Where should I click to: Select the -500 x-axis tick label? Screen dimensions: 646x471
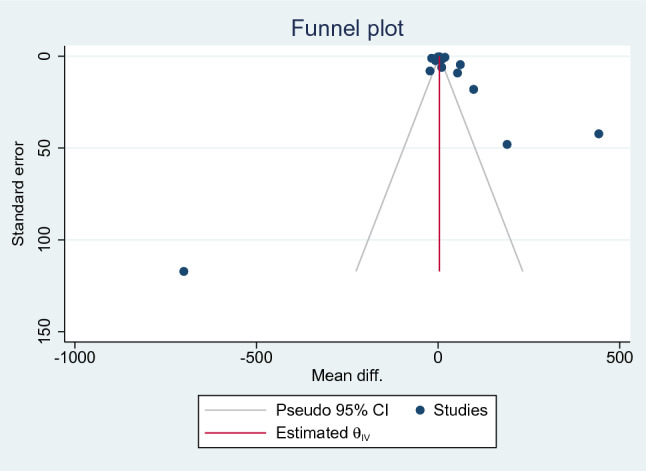coord(255,357)
